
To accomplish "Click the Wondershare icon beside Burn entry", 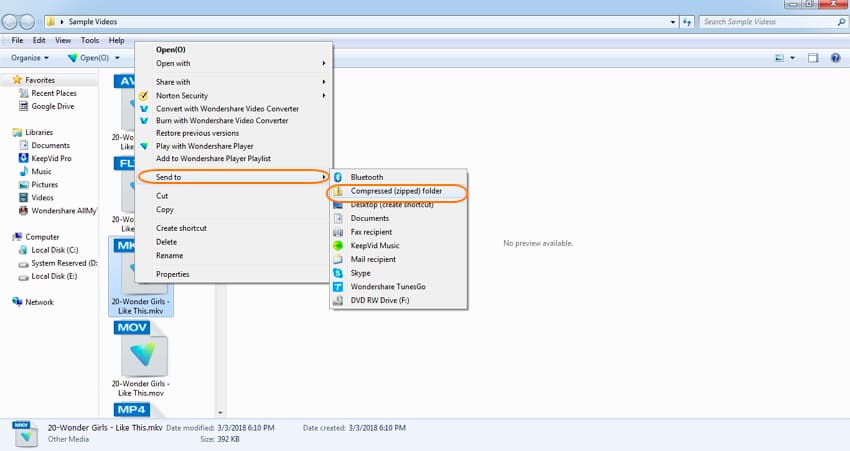I will pyautogui.click(x=144, y=121).
